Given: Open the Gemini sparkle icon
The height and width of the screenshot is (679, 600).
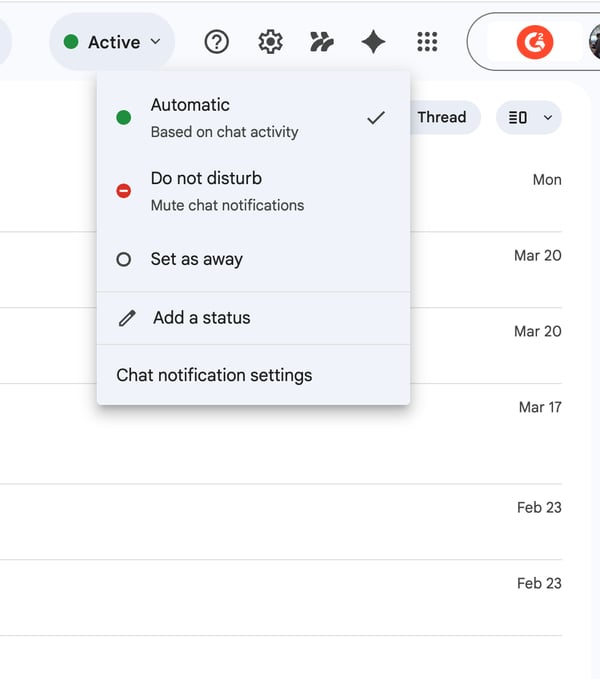Looking at the screenshot, I should pos(373,42).
